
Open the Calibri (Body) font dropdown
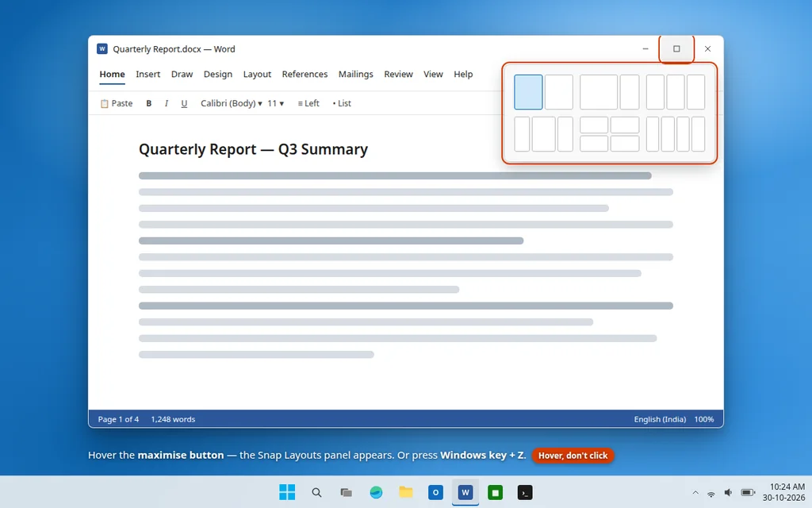pos(231,103)
